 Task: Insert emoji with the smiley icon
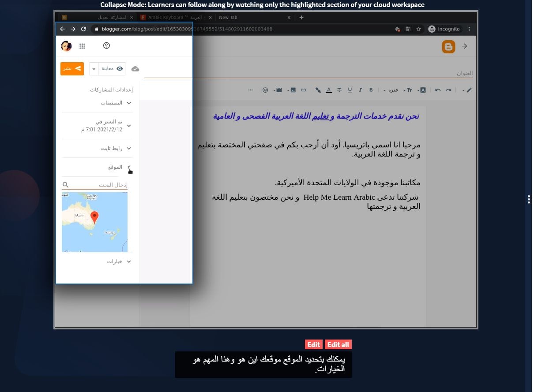click(x=265, y=90)
